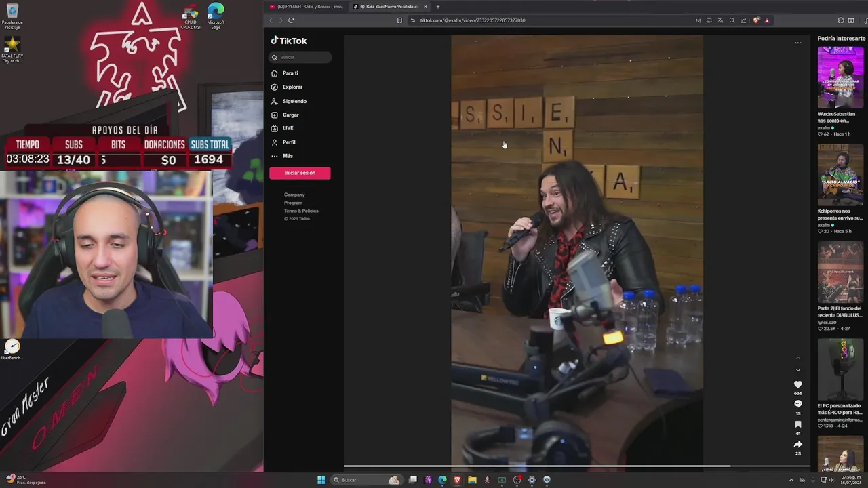Click the address bar share icon
Viewport: 868px width, 488px height.
(x=743, y=20)
